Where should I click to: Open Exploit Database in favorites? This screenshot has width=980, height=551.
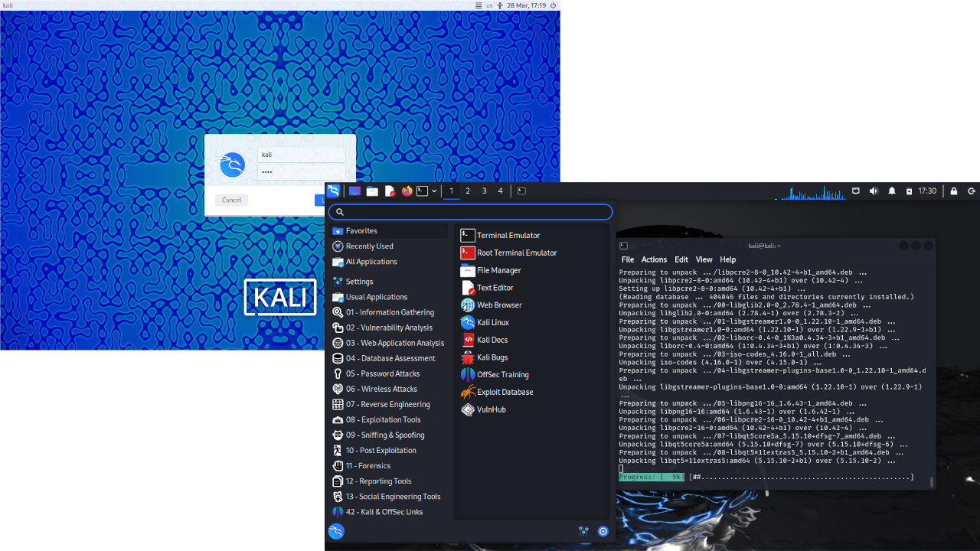[533, 392]
